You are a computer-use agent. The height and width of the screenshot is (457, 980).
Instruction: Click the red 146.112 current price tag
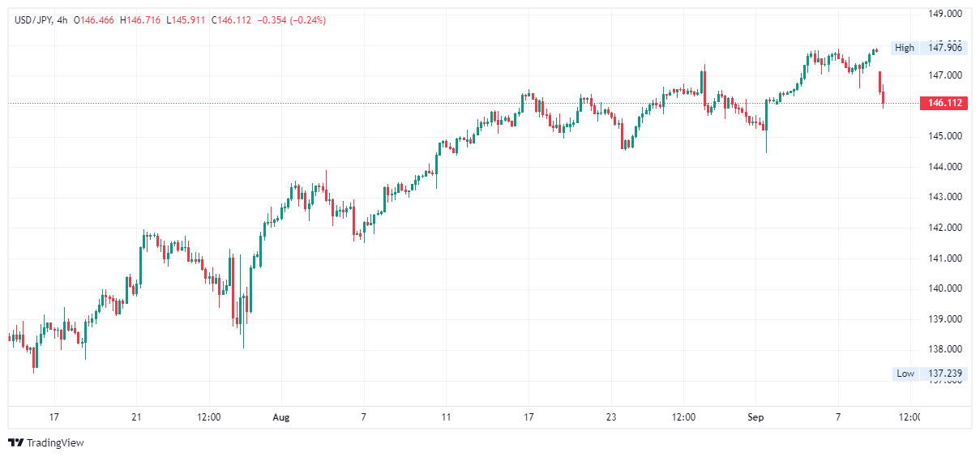click(x=945, y=103)
